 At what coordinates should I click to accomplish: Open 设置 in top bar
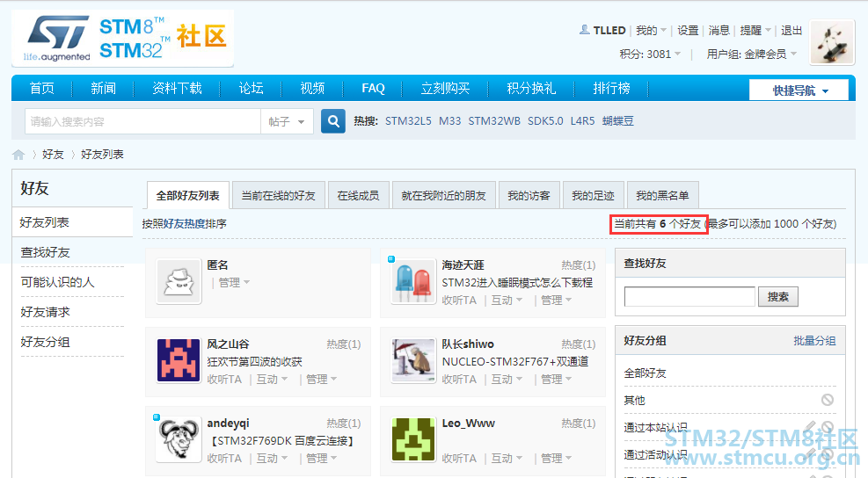click(688, 31)
